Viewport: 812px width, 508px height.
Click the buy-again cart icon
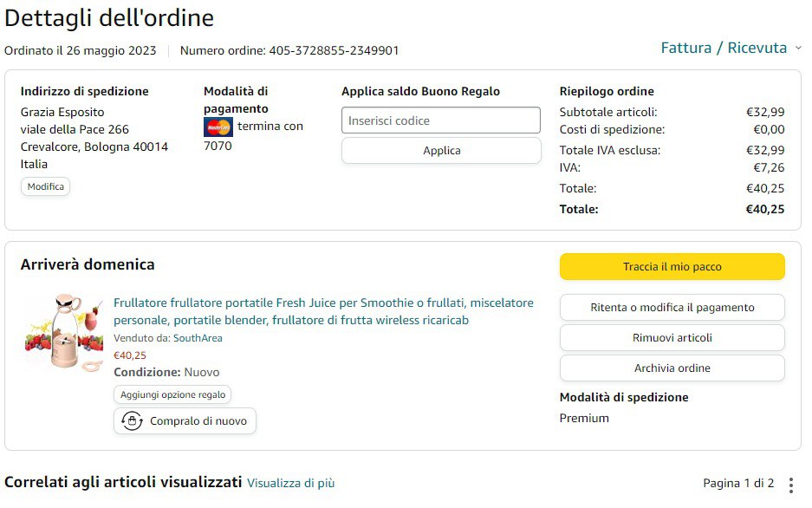(132, 421)
